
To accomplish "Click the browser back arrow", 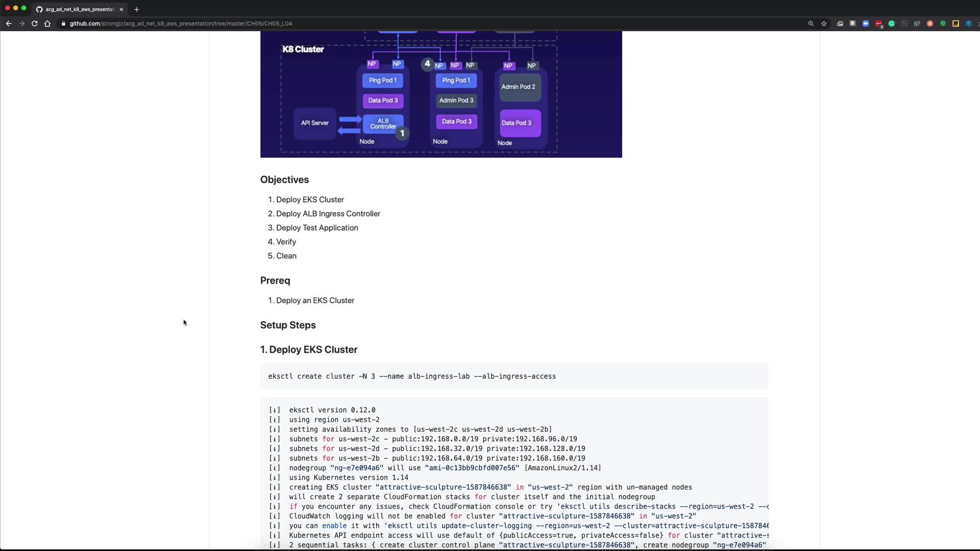I will [9, 23].
